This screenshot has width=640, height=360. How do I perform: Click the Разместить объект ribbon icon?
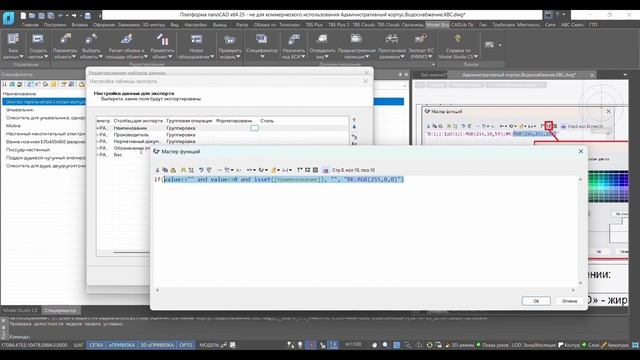point(162,39)
